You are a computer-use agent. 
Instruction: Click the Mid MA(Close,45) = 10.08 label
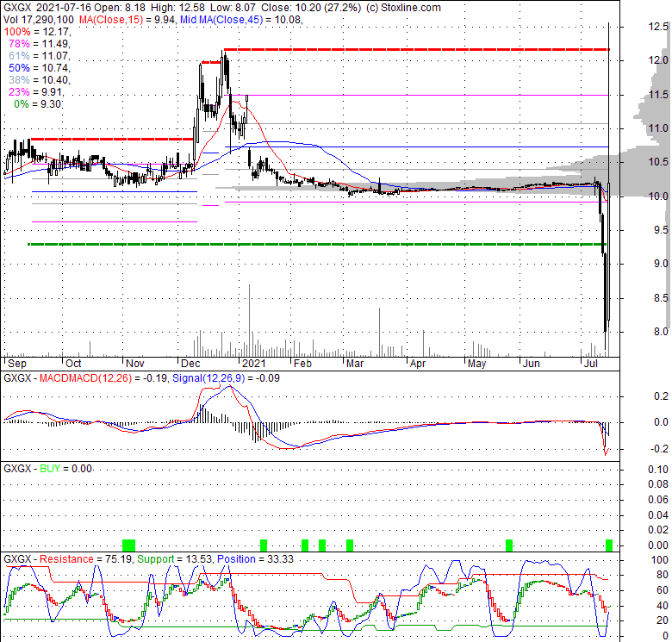(x=241, y=20)
